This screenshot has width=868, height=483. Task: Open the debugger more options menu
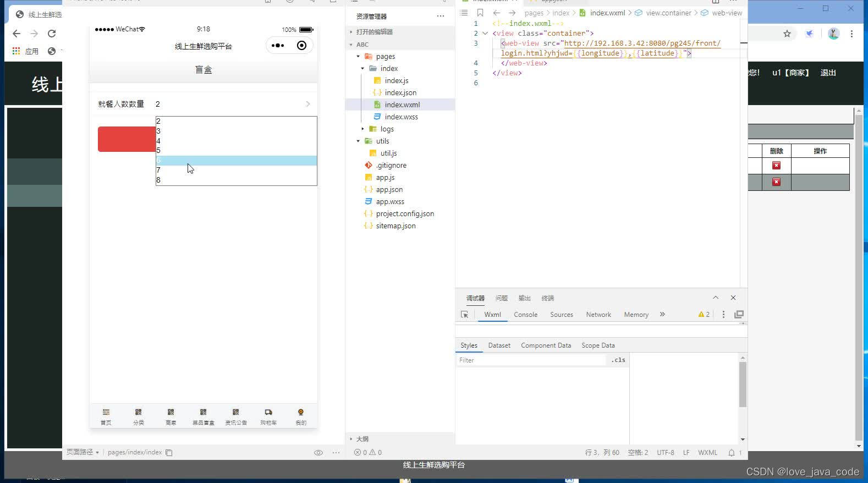tap(723, 315)
